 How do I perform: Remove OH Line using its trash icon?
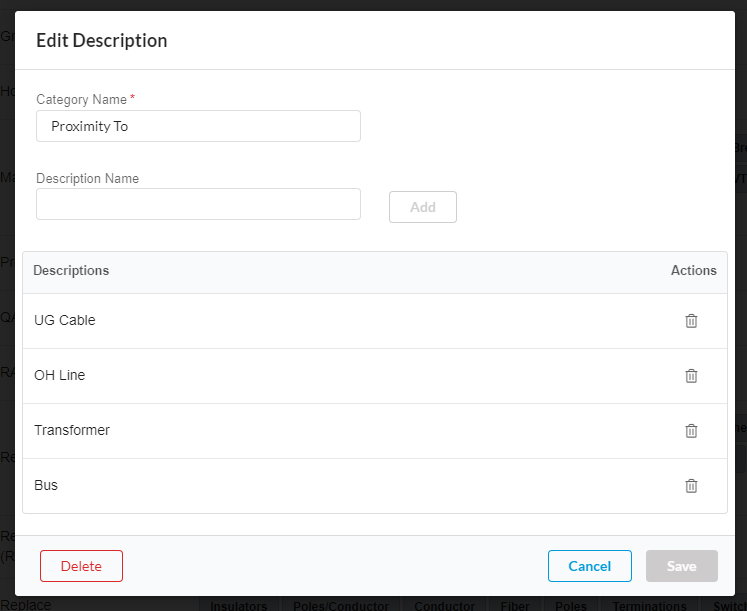pyautogui.click(x=690, y=376)
